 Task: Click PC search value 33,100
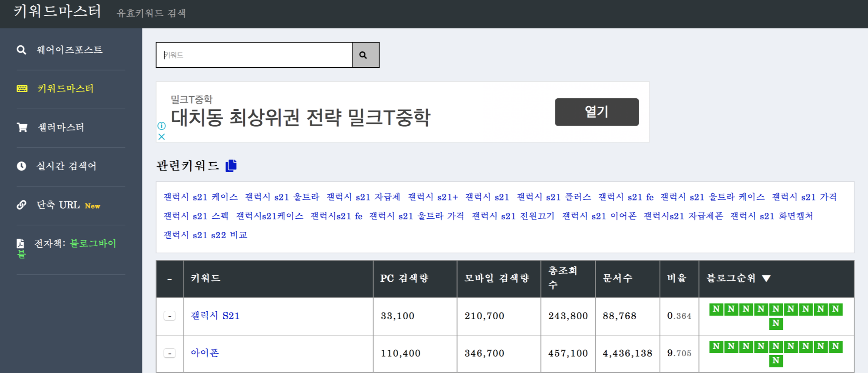[x=398, y=316]
